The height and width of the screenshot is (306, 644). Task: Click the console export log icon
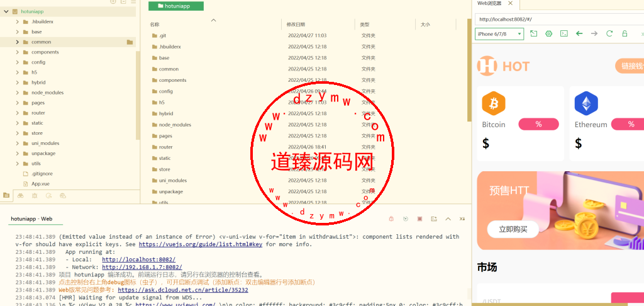point(434,219)
